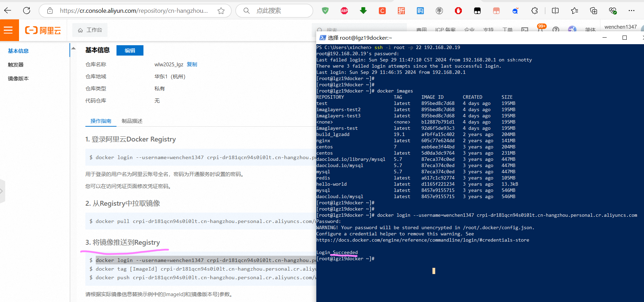Click heading 1. 登录阿里云Docker Registry
This screenshot has height=302, width=644.
tap(131, 139)
